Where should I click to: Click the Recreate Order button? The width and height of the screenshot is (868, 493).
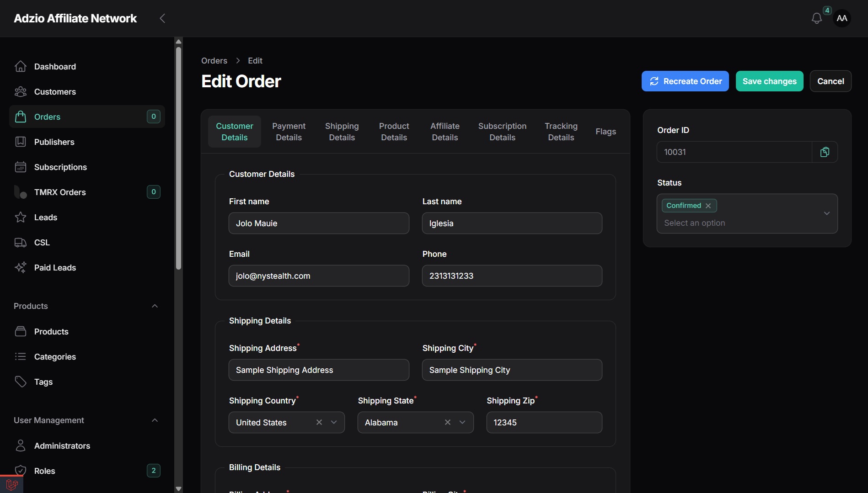(685, 81)
